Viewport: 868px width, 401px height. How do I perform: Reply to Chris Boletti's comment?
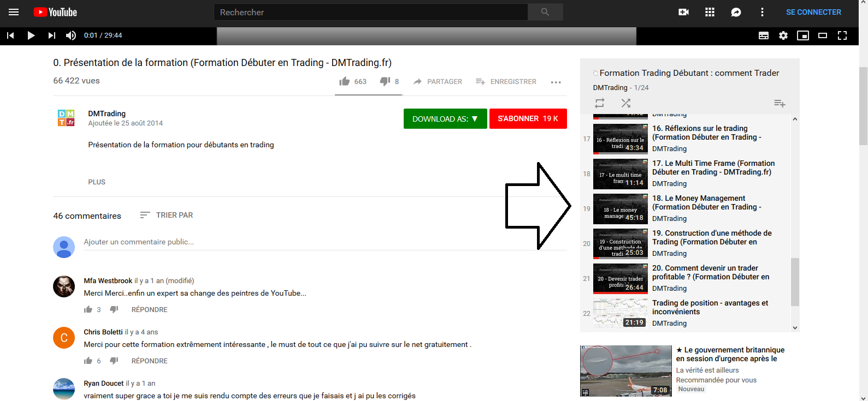point(149,361)
